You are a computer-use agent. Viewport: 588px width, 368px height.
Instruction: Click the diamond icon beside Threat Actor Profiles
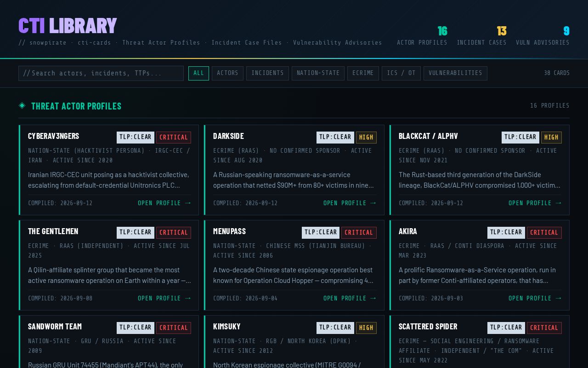[x=22, y=105]
